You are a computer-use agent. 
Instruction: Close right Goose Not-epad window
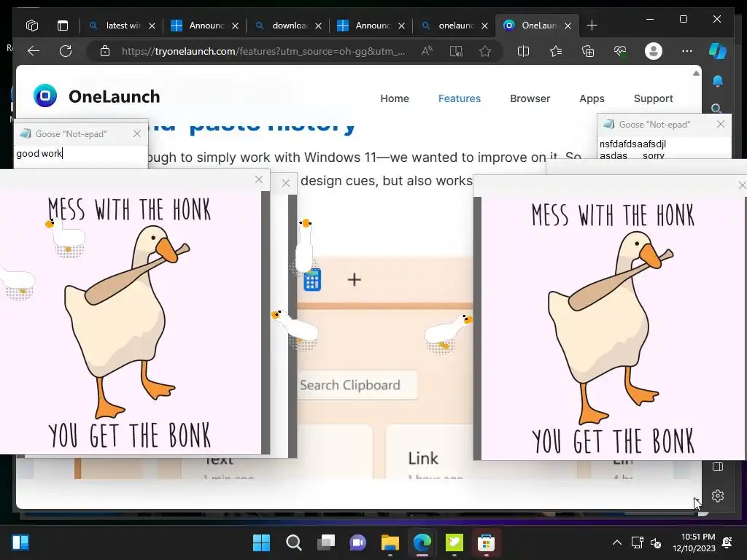[720, 124]
